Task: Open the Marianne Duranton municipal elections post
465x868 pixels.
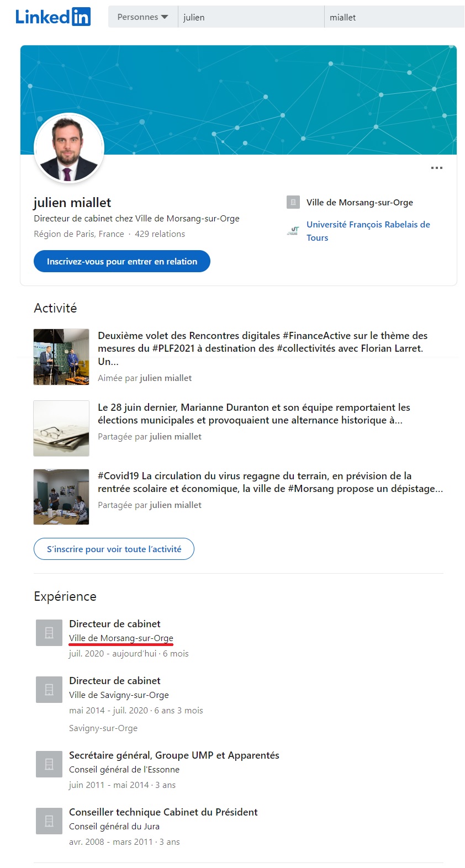Action: click(x=253, y=414)
